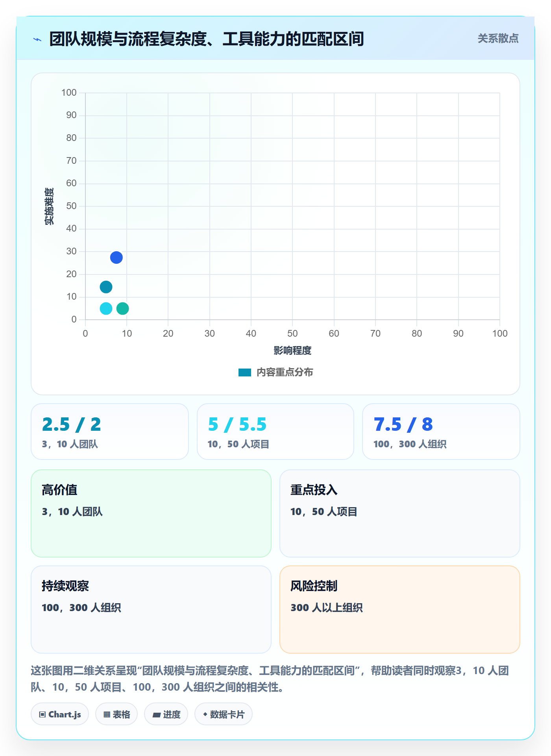Click the 数据卡片 tag

click(224, 714)
